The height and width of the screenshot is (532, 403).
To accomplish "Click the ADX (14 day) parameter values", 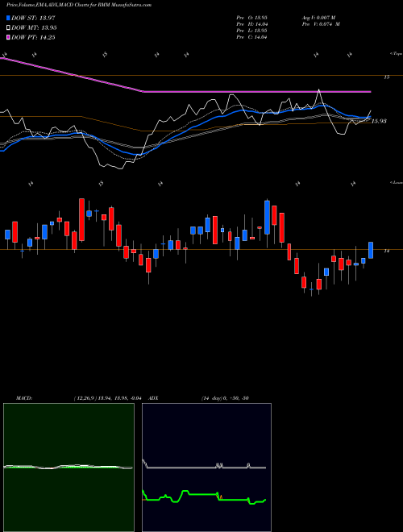I will pos(225,398).
